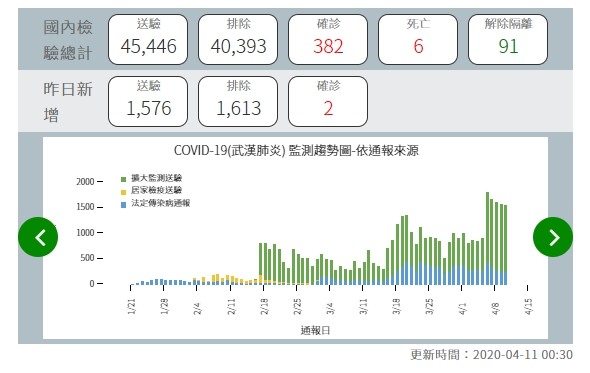This screenshot has height=373, width=590.
Task: Select the 解除隔離 91 card
Action: pyautogui.click(x=508, y=40)
